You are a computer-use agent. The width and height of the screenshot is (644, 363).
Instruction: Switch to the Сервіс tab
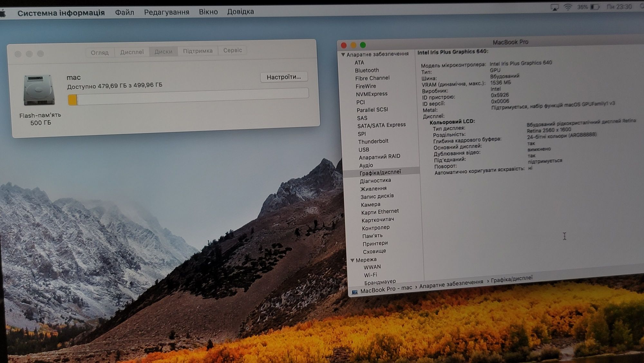(232, 50)
